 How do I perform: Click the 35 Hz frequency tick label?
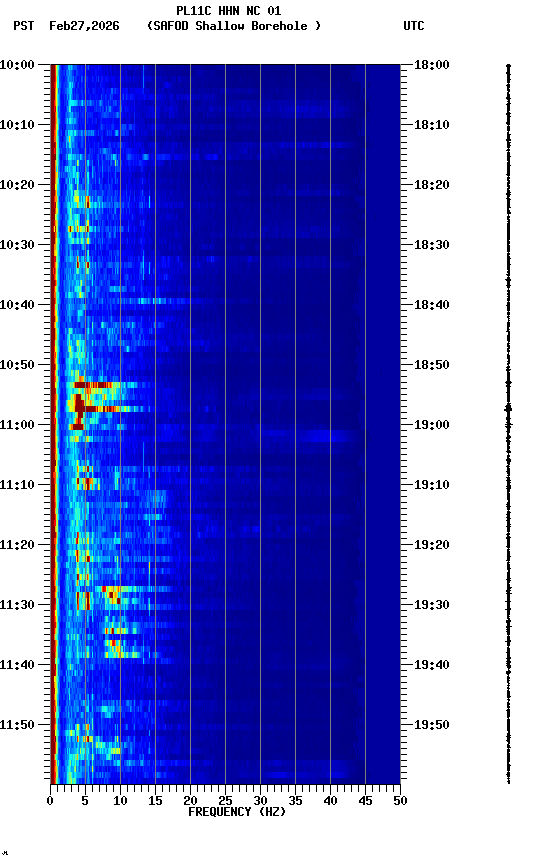pyautogui.click(x=295, y=801)
